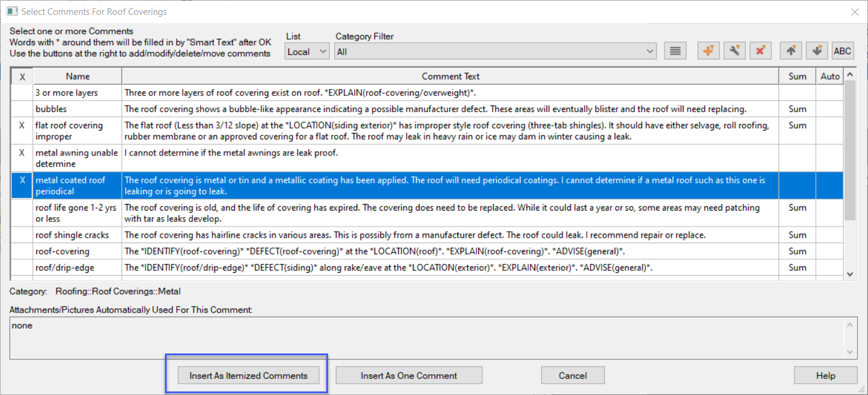Open the List dropdown showing Local
This screenshot has height=395, width=868.
(x=307, y=52)
